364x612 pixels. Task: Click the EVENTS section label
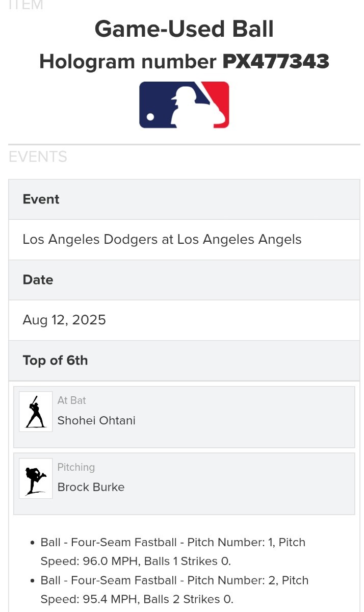click(38, 157)
